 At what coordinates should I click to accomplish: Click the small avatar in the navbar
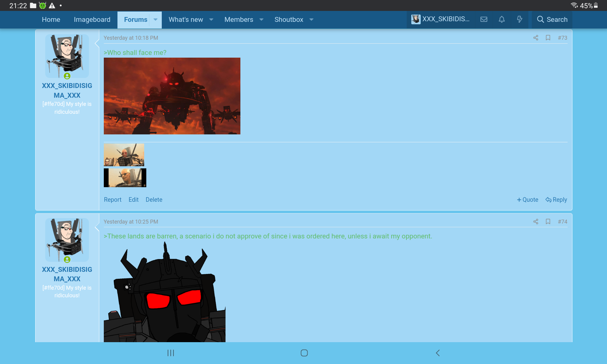pyautogui.click(x=416, y=19)
